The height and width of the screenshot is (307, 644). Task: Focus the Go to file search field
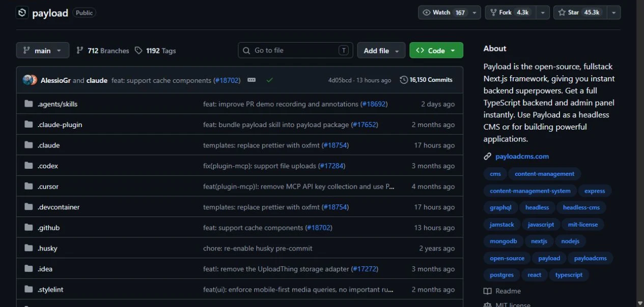tap(295, 50)
